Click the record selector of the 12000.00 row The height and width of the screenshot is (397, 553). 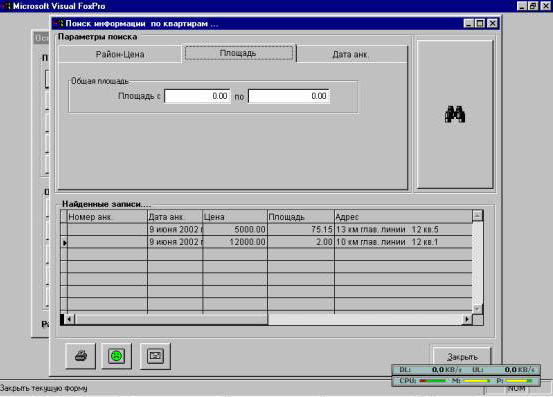[64, 242]
